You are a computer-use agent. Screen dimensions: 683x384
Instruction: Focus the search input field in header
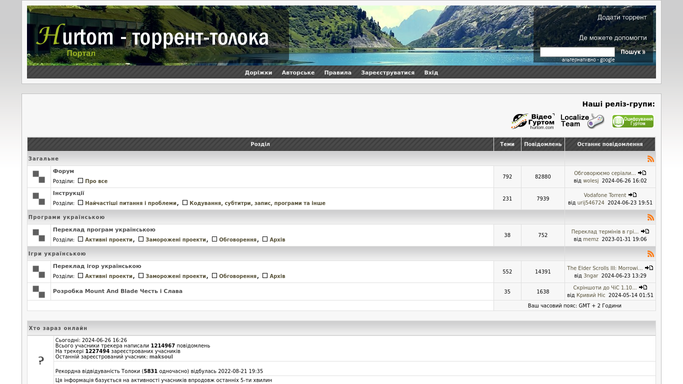click(577, 52)
